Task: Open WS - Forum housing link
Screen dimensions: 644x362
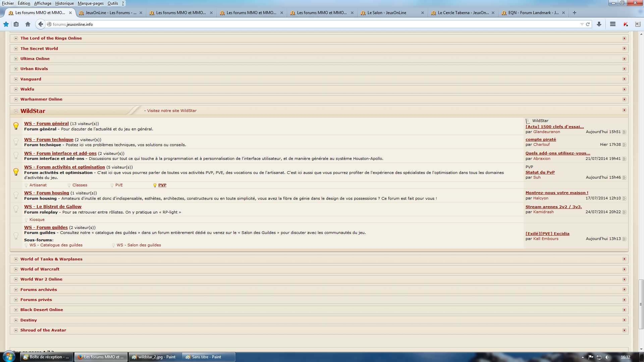Action: (x=47, y=193)
